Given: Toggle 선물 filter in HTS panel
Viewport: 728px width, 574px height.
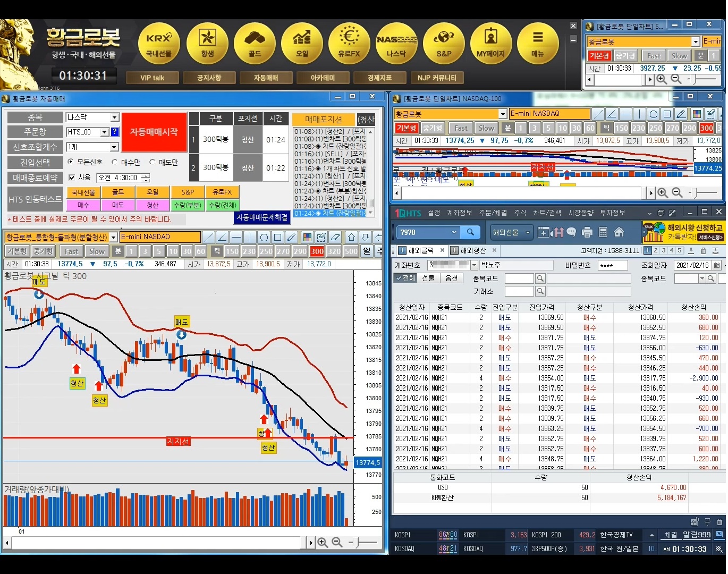Looking at the screenshot, I should [x=428, y=278].
